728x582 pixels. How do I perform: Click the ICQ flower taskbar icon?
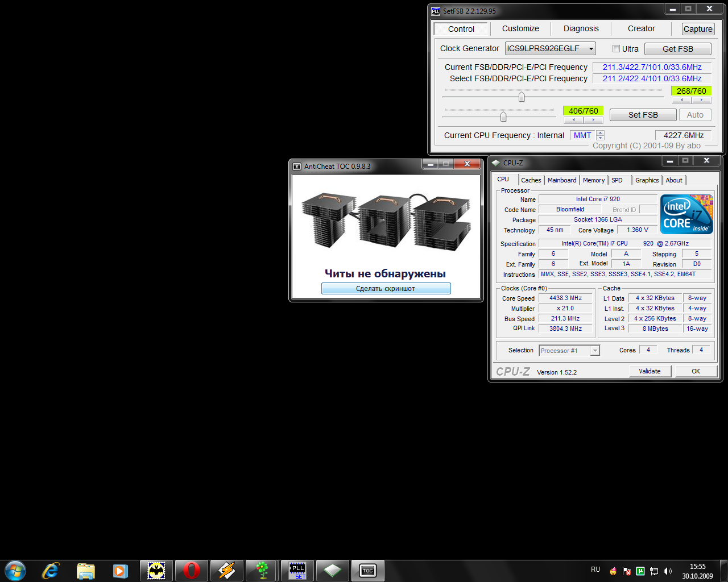[x=262, y=571]
